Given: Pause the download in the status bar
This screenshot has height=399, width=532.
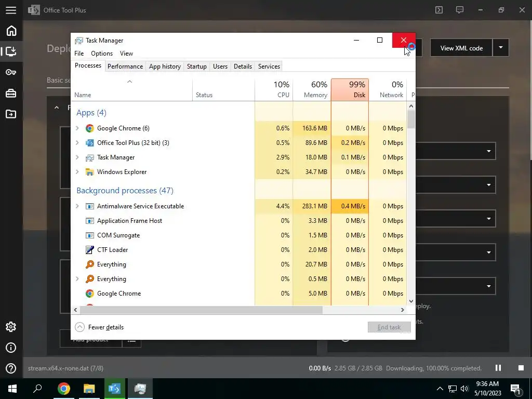Looking at the screenshot, I should pyautogui.click(x=498, y=368).
